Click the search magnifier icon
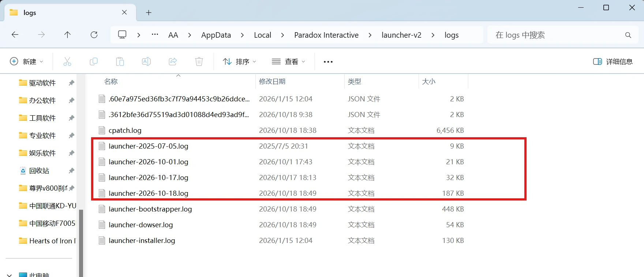 coord(628,35)
